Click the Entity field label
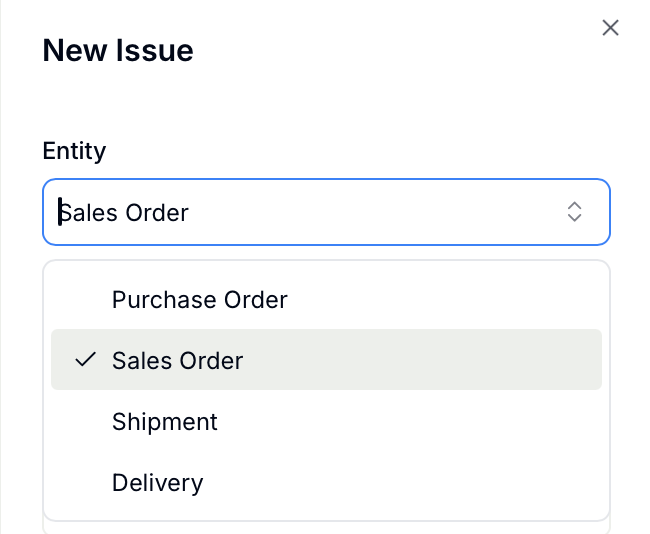 [x=74, y=151]
